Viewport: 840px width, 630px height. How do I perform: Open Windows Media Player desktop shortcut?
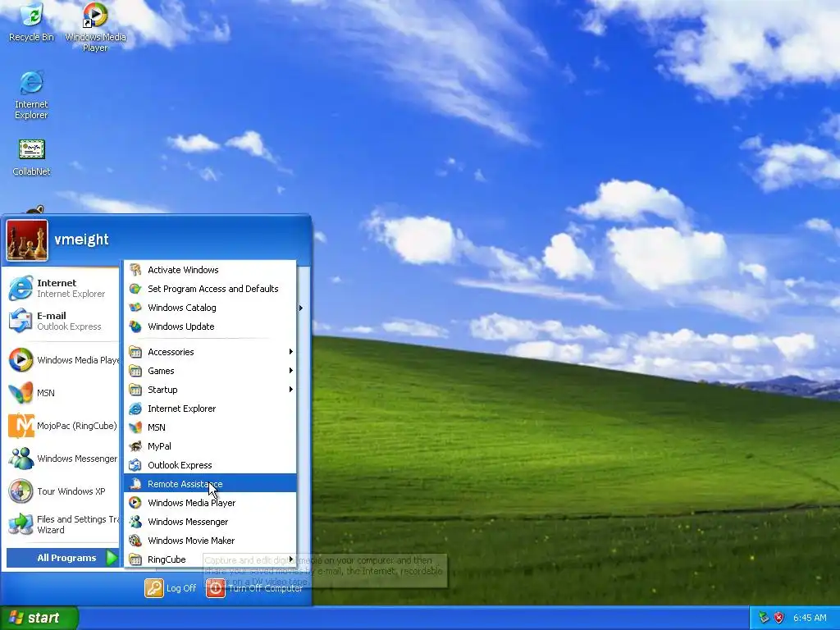[95, 27]
